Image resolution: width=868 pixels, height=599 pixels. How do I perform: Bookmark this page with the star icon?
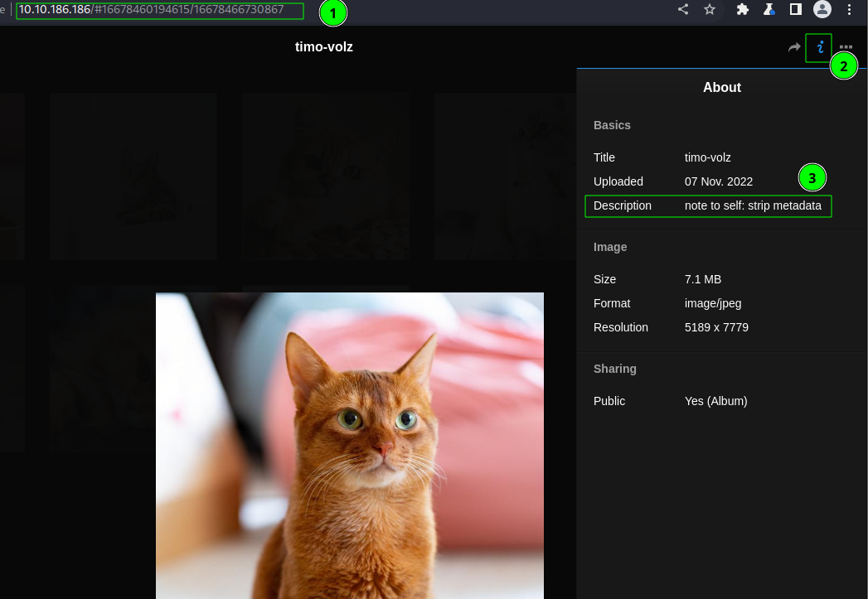click(x=710, y=9)
